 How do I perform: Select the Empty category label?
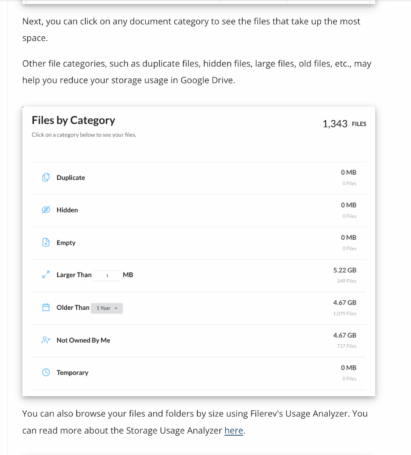click(x=66, y=243)
